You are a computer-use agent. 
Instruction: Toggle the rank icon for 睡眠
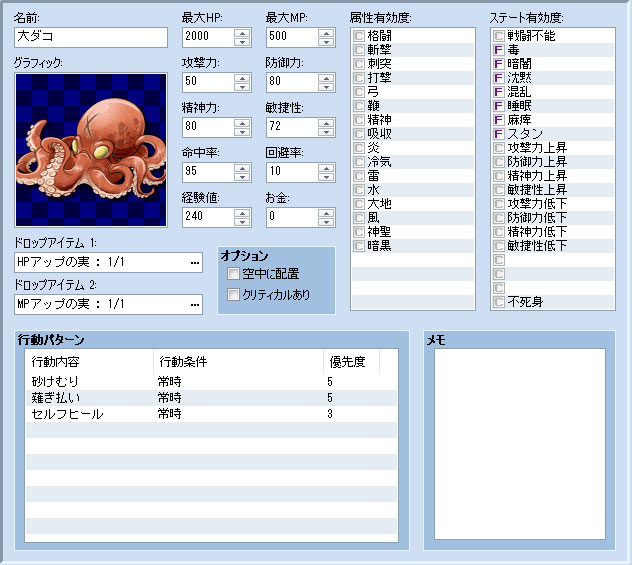pyautogui.click(x=499, y=105)
